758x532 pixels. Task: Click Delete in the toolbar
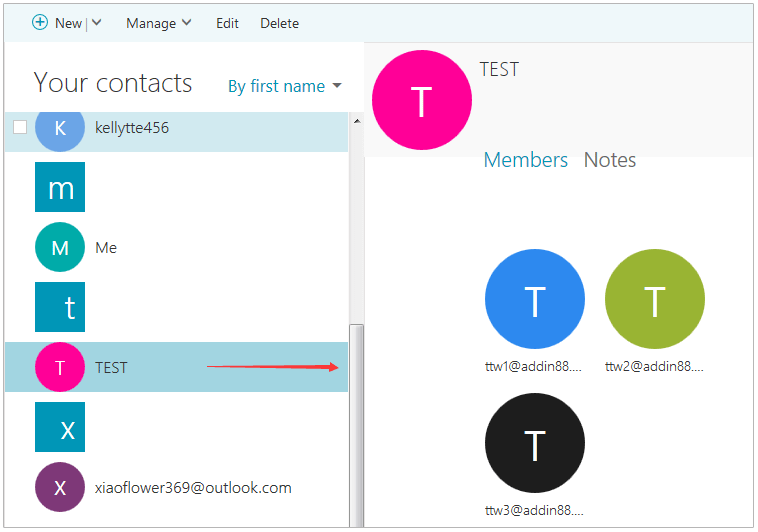click(x=279, y=23)
